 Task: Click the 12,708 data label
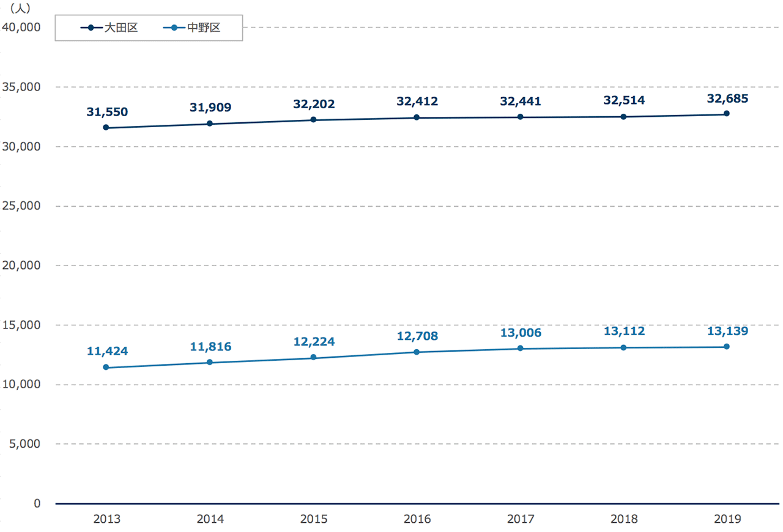tap(417, 336)
